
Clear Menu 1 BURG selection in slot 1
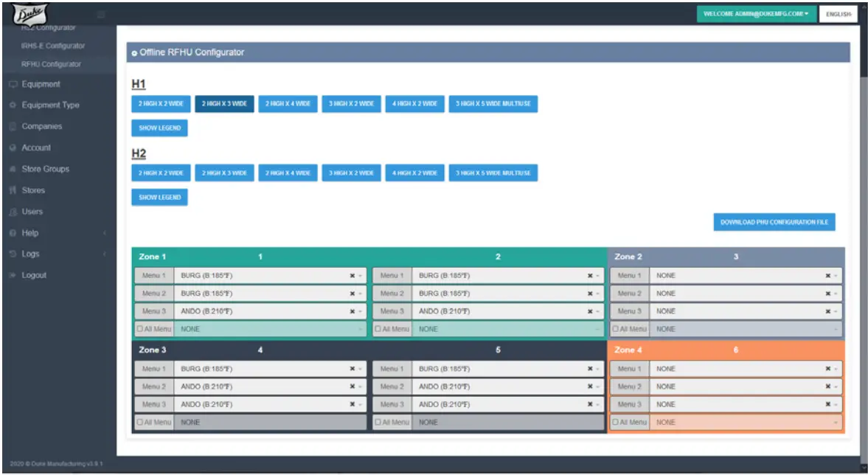(352, 276)
